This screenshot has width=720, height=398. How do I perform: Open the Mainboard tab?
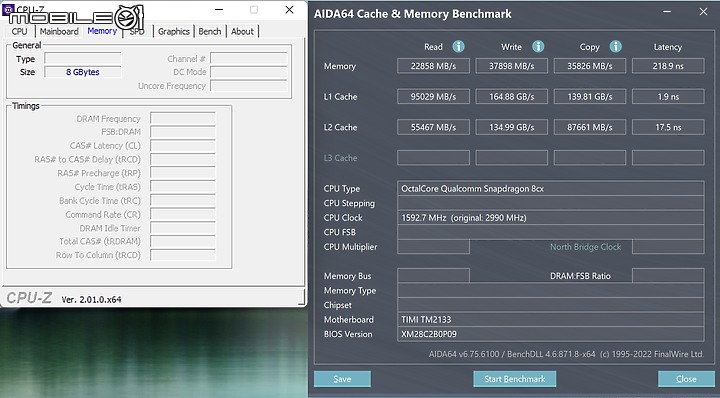(59, 31)
